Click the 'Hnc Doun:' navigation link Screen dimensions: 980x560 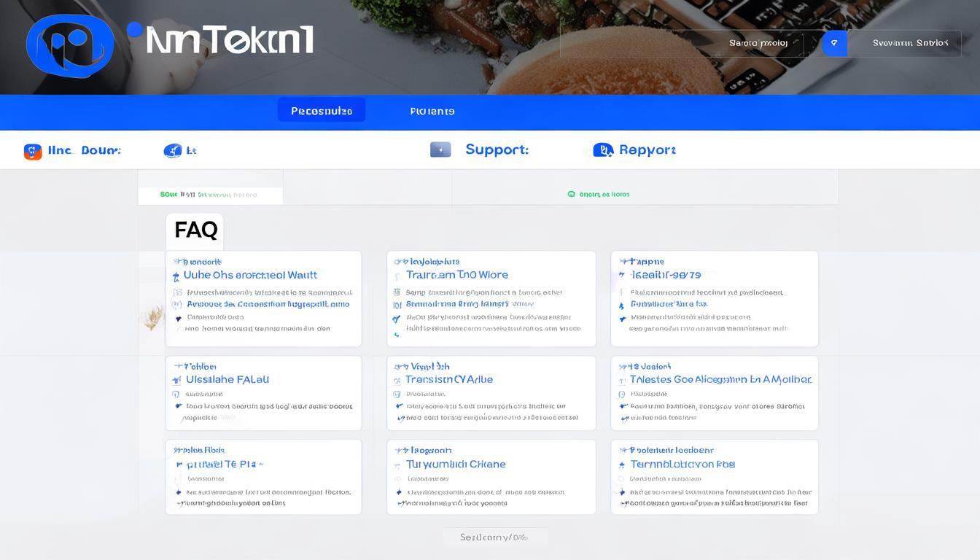click(x=84, y=150)
